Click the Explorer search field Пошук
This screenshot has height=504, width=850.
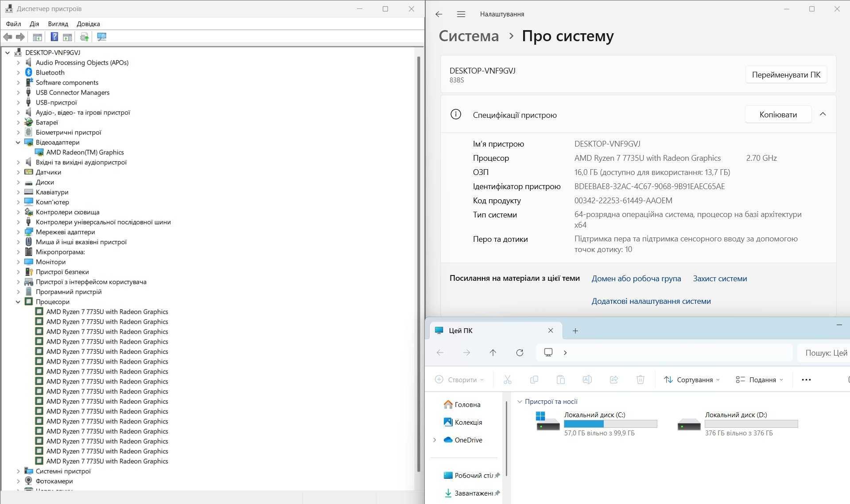(824, 353)
